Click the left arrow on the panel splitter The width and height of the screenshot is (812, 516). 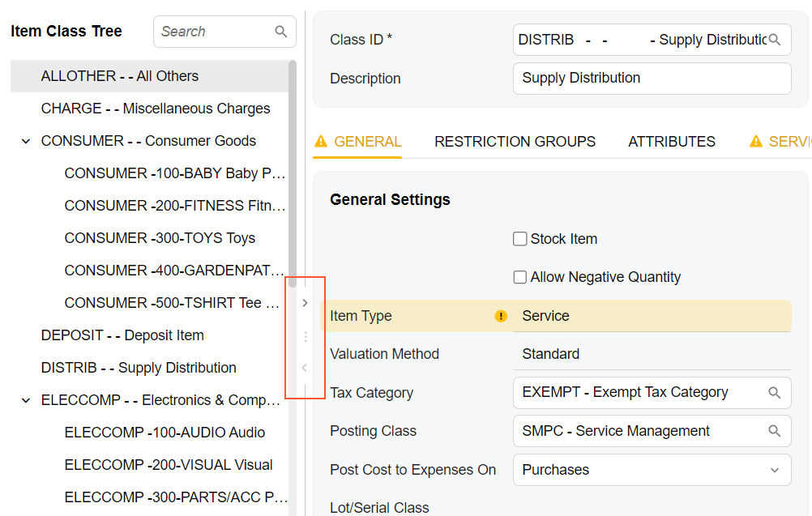[305, 368]
